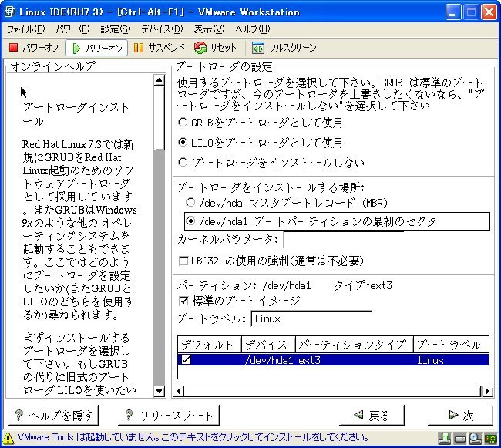Click the VMware Tools warning triangle icon
This screenshot has width=501, height=448.
coord(8,438)
